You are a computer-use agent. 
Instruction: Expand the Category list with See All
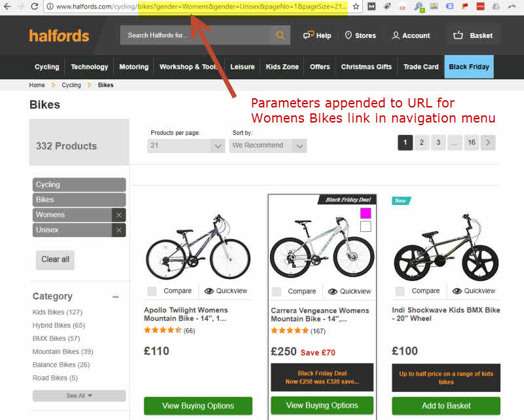click(79, 396)
